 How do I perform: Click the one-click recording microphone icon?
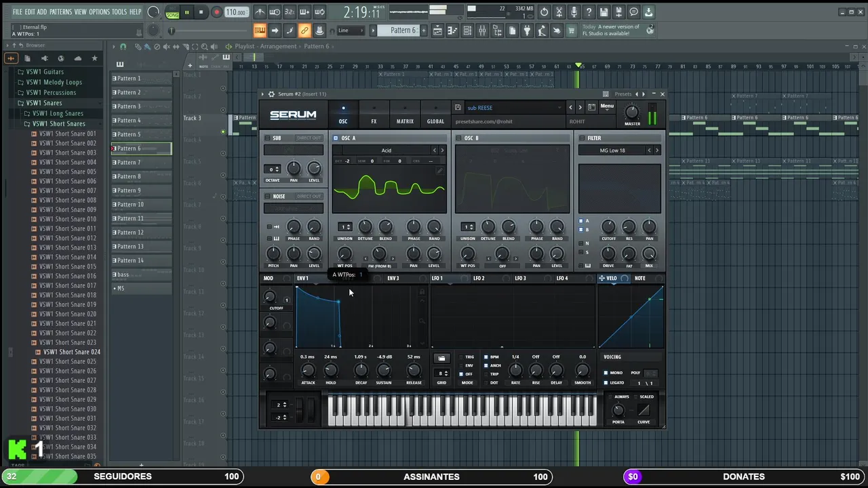tap(574, 12)
